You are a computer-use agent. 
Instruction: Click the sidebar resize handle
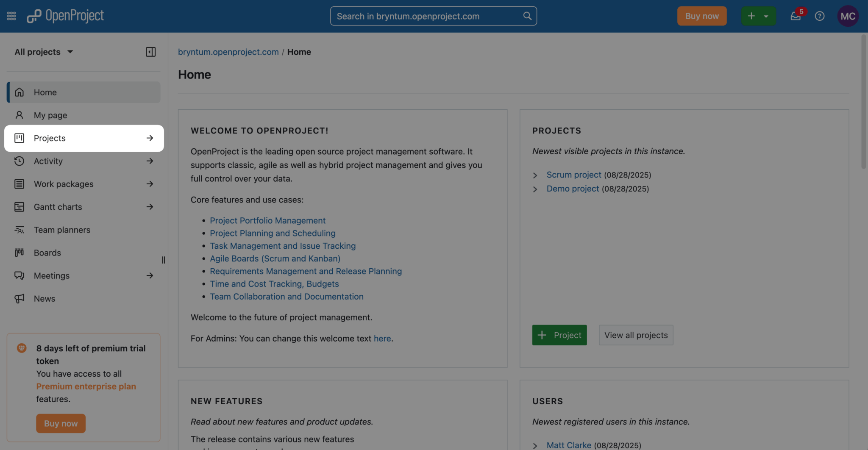click(x=164, y=260)
